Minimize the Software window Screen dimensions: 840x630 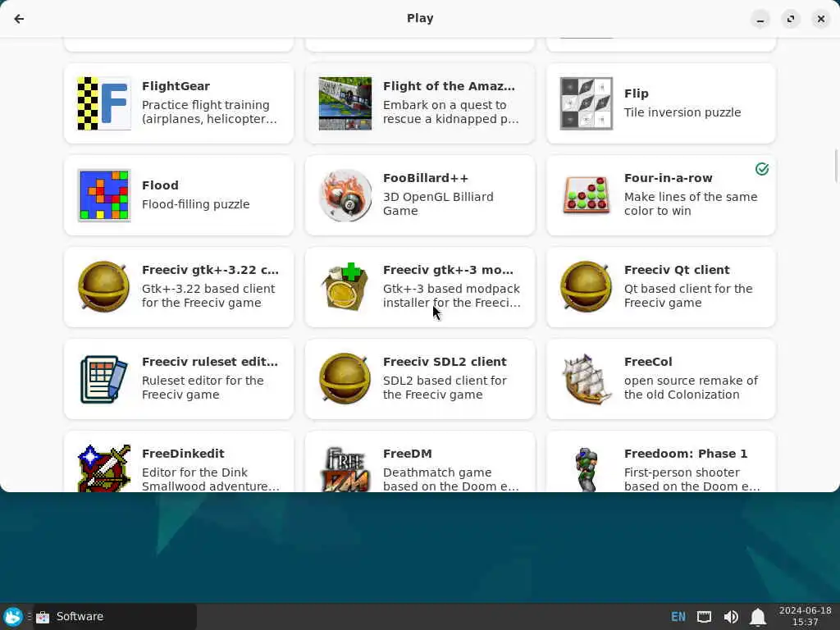(x=760, y=20)
